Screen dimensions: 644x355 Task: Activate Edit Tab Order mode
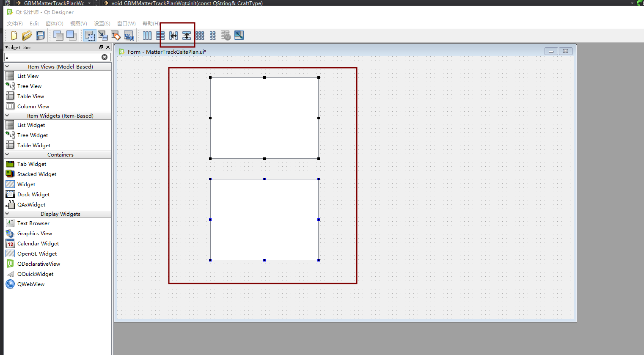click(129, 36)
